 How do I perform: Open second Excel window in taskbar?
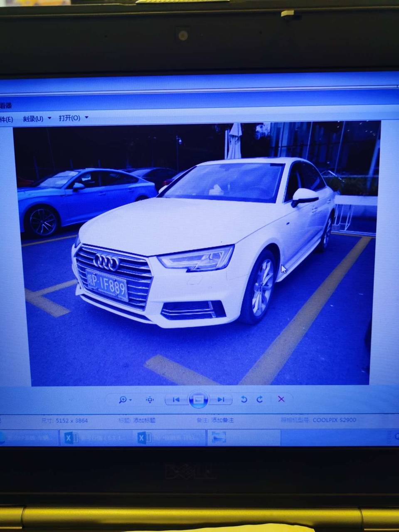coord(169,438)
